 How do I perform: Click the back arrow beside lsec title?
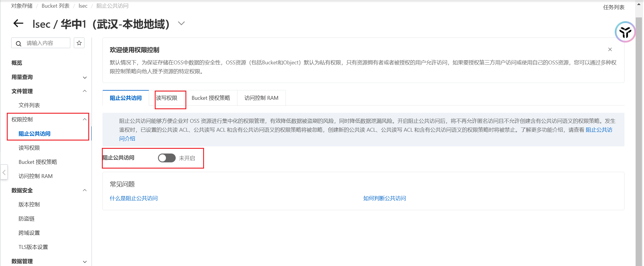coord(18,23)
